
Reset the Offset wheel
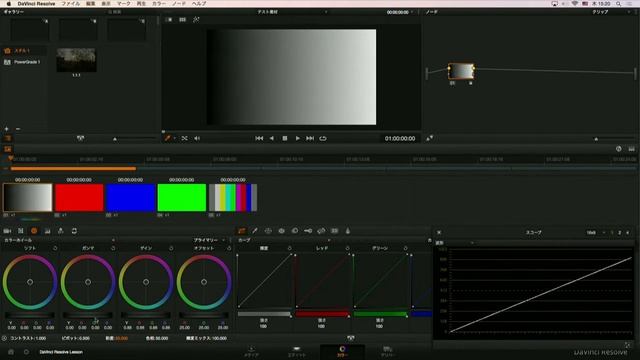pos(229,248)
